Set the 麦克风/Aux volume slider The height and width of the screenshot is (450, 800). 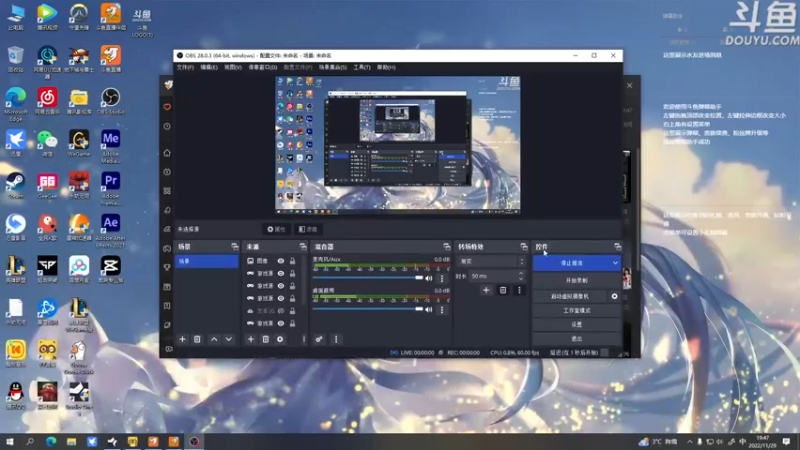coord(368,278)
